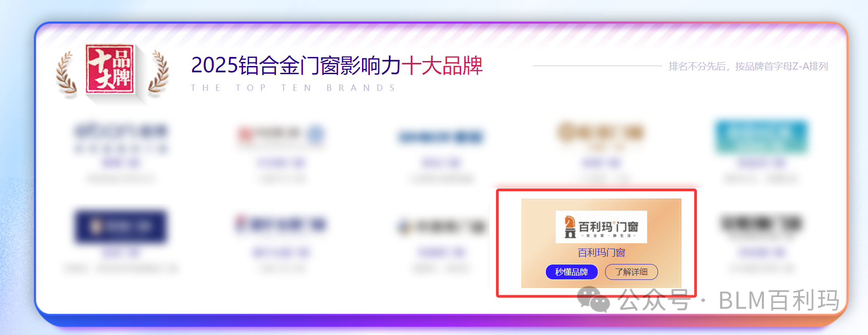Click the red 十大品牌 stamp badge
868x335 pixels.
point(110,69)
